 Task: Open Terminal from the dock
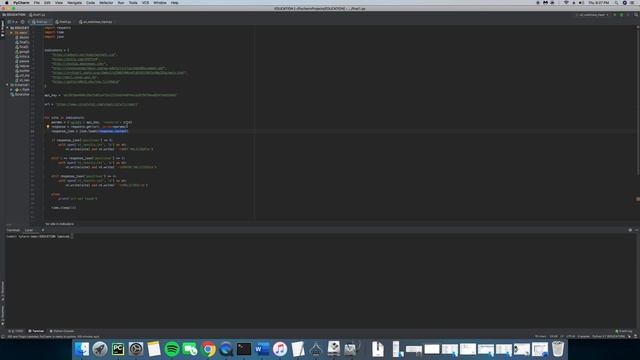click(244, 349)
